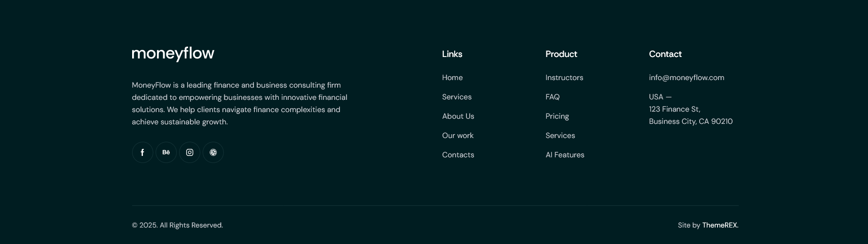Open the FAQ link
This screenshot has height=244, width=868.
tap(552, 97)
